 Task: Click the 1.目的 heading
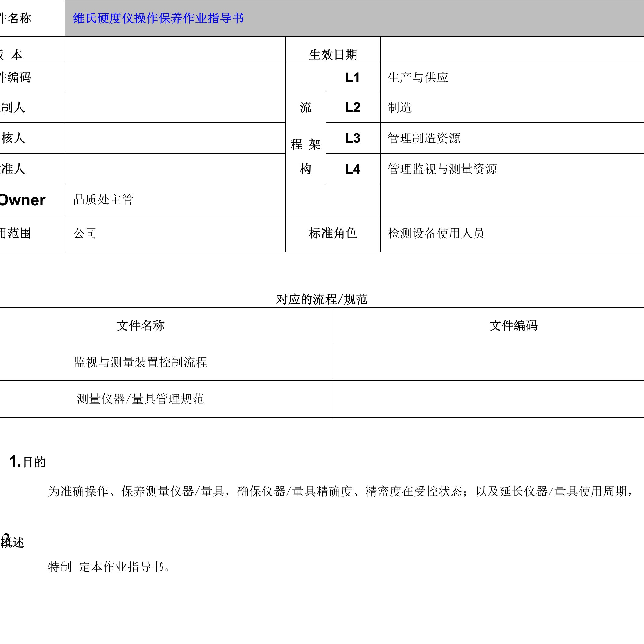point(27,462)
